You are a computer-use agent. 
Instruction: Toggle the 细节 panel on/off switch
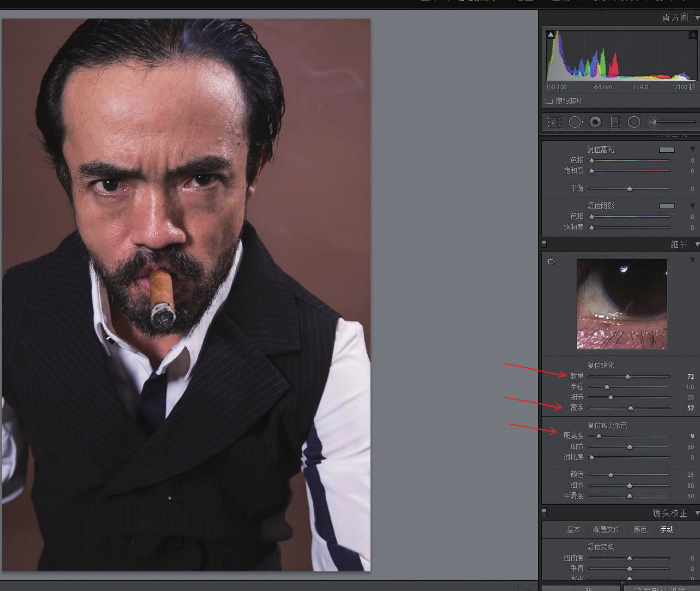[544, 244]
